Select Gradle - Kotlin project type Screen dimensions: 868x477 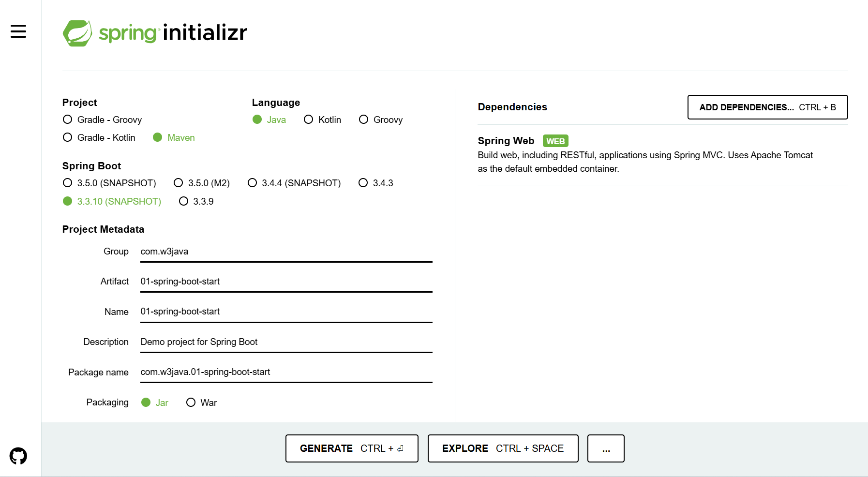(99, 137)
